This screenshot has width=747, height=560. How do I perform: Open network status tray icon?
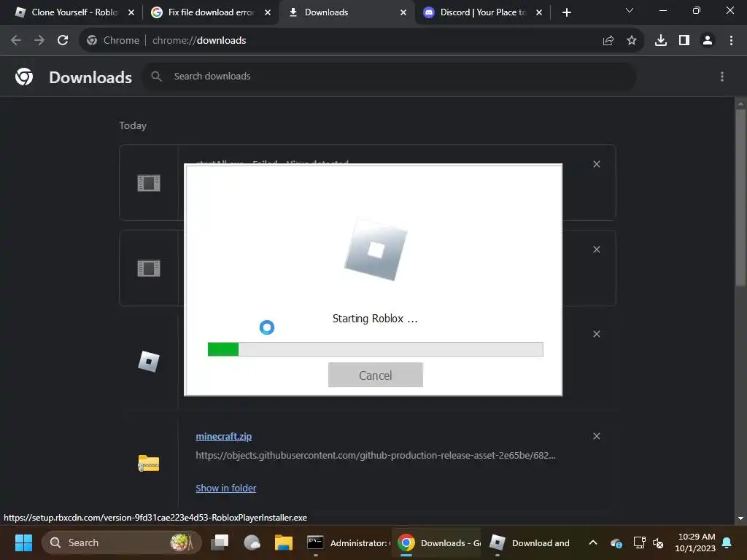pyautogui.click(x=639, y=542)
